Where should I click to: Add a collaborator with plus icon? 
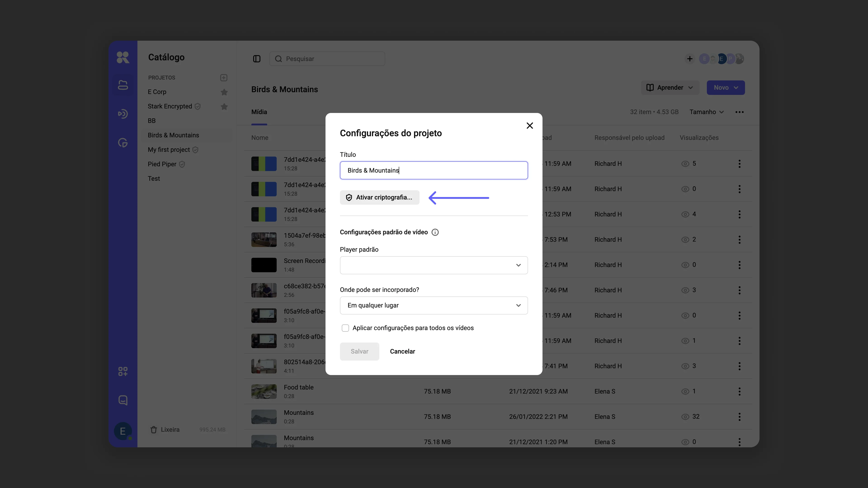coord(690,59)
